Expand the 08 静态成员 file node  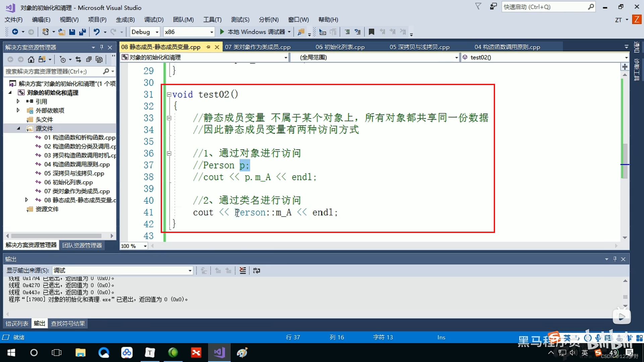coord(26,200)
